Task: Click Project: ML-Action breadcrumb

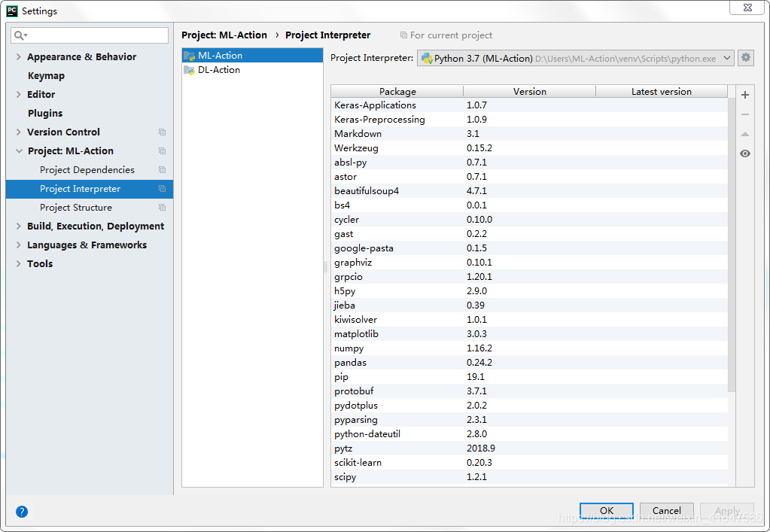Action: pyautogui.click(x=224, y=35)
